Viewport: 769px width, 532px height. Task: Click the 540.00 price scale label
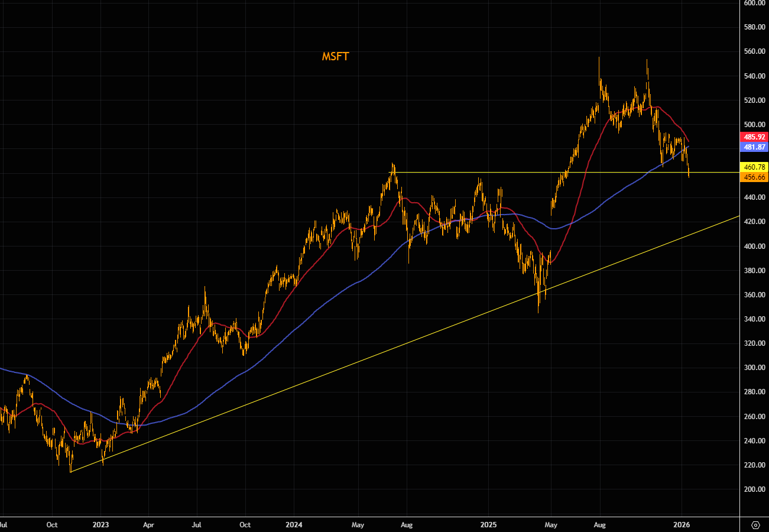[x=755, y=76]
